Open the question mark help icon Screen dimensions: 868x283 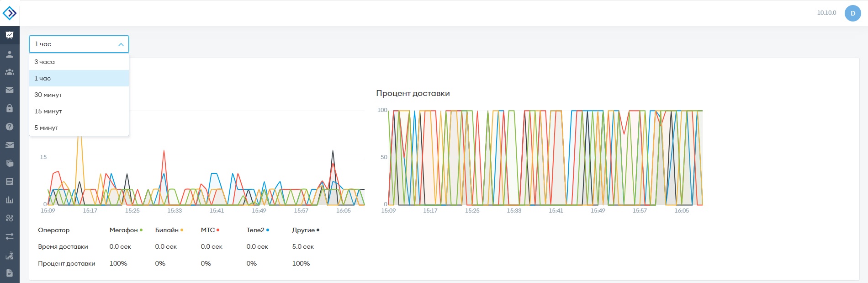coord(10,127)
